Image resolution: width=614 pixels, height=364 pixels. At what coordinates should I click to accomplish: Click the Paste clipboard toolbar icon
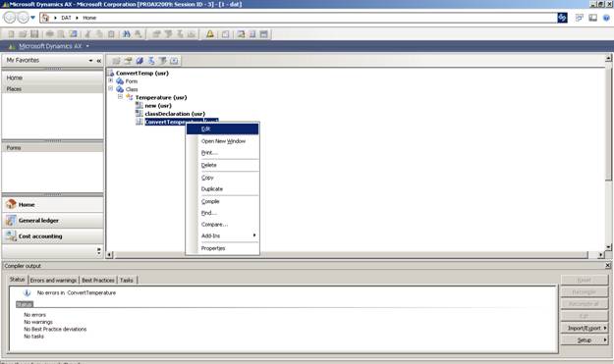[x=111, y=34]
